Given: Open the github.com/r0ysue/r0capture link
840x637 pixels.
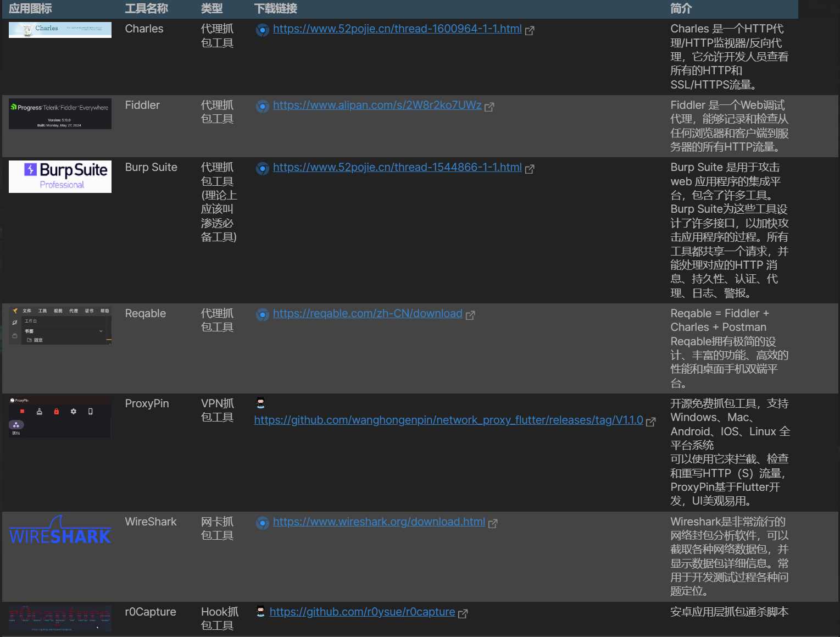Looking at the screenshot, I should pos(362,612).
